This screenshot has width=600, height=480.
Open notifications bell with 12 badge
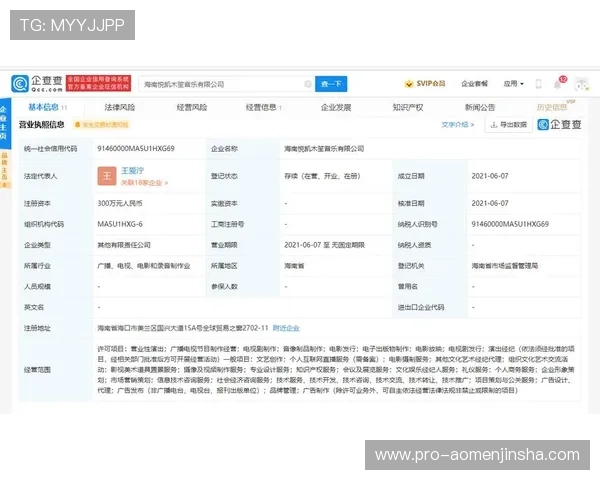[x=559, y=83]
